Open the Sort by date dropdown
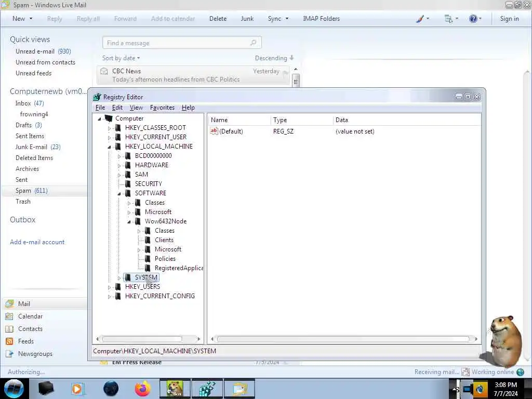The image size is (532, 399). 121,58
